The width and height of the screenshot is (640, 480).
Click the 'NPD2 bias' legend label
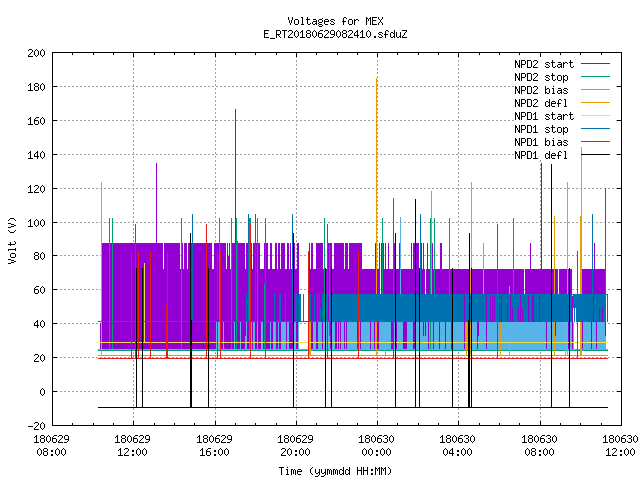[541, 90]
